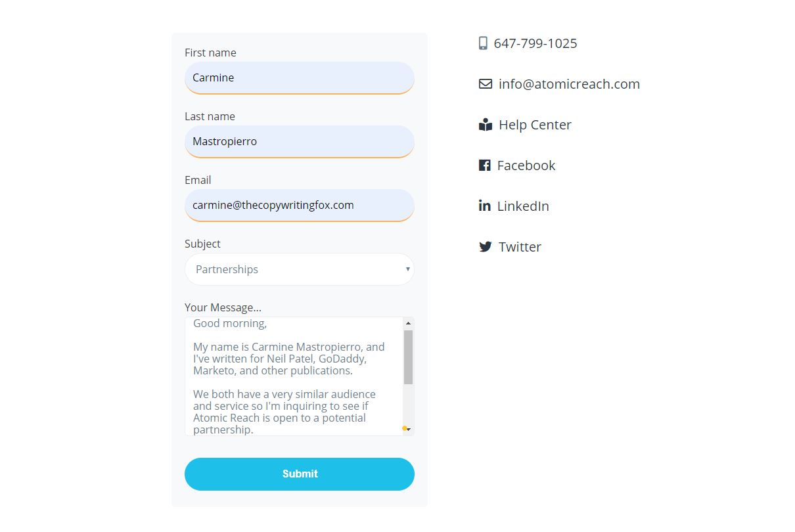Visit the Facebook page link
The width and height of the screenshot is (795, 532).
tap(526, 166)
